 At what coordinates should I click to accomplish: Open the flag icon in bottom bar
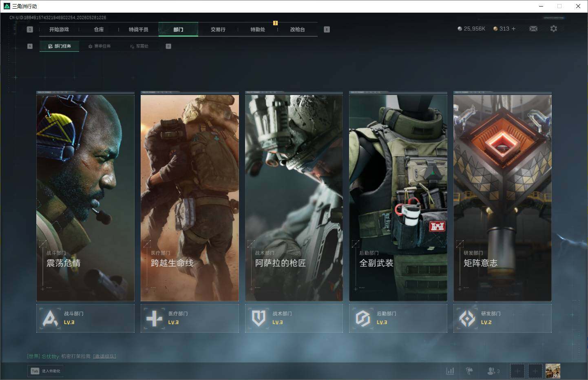[x=469, y=371]
